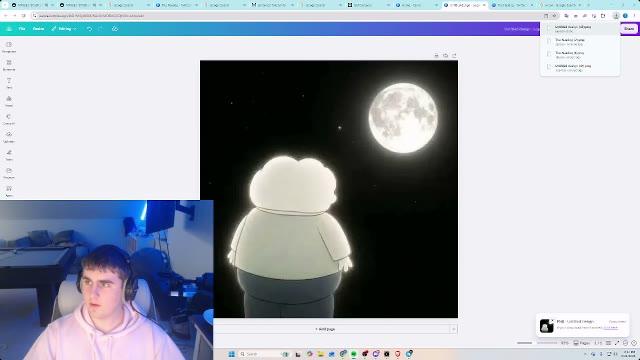640x360 pixels.
Task: Open the Text panel in the sidebar
Action: pyautogui.click(x=9, y=83)
